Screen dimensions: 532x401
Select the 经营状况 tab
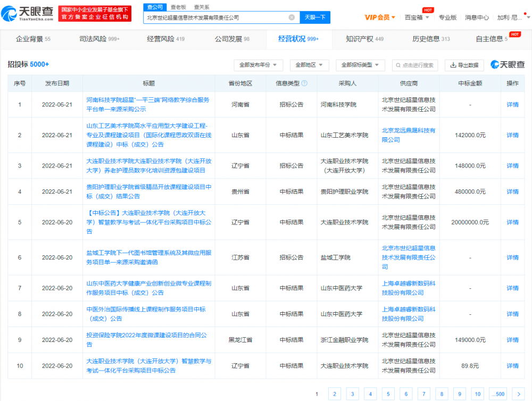click(x=298, y=39)
